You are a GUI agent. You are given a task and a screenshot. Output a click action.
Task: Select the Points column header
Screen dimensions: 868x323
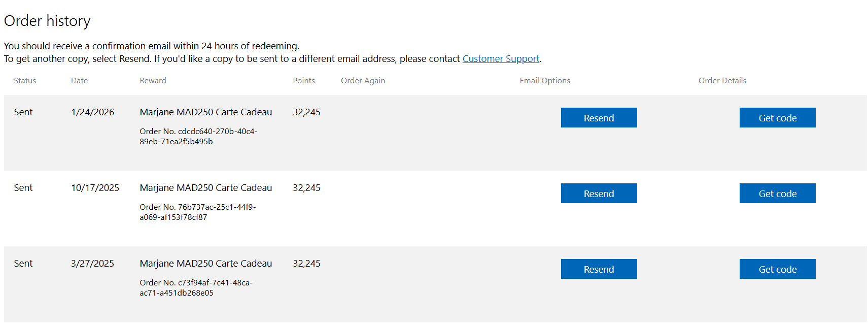coord(304,80)
